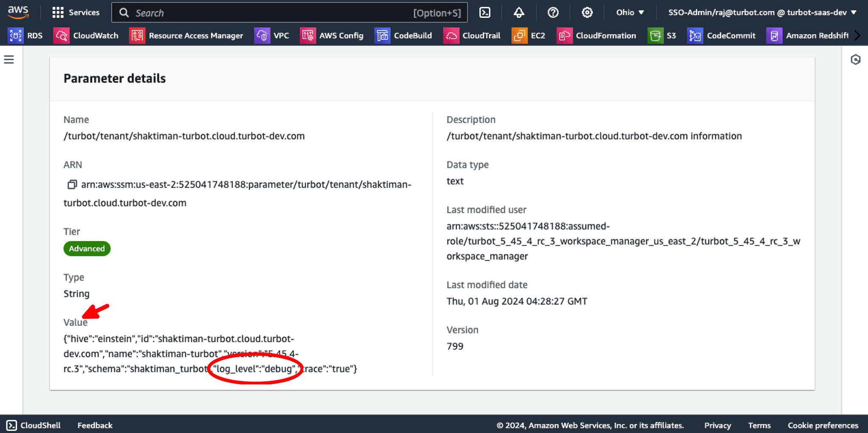Screen dimensions: 868x433
Task: Open the CloudShell terminal icon in header
Action: coord(484,12)
